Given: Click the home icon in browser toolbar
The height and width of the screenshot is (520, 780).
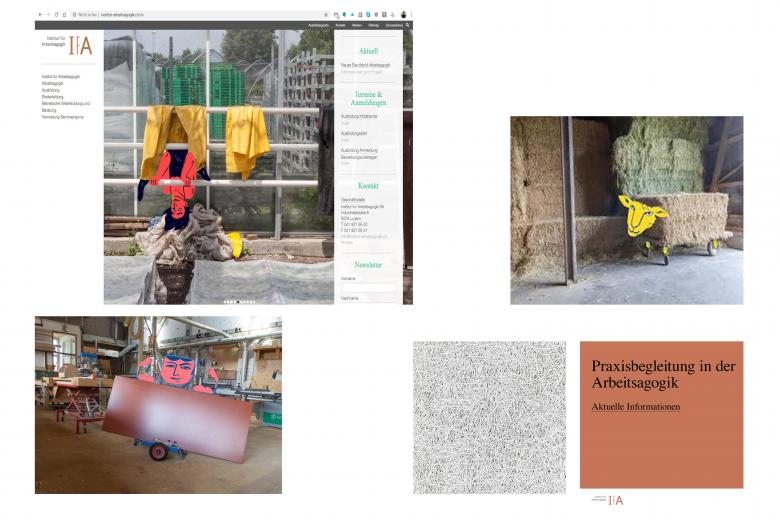Looking at the screenshot, I should [x=65, y=15].
